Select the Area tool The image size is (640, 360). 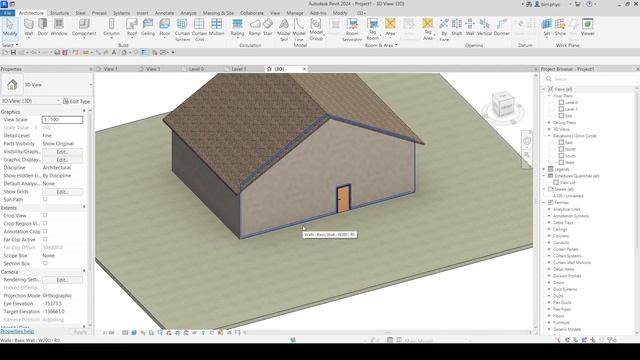point(390,27)
